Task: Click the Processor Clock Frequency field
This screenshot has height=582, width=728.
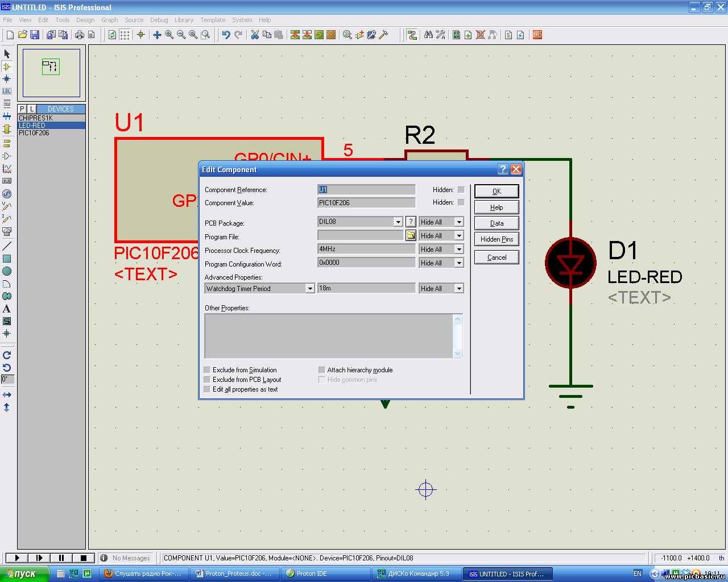Action: (366, 249)
